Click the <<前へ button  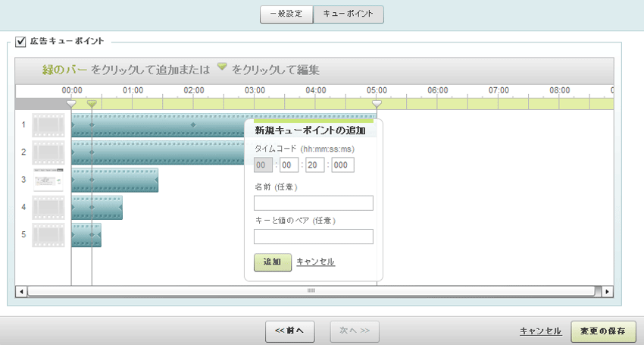pos(290,331)
